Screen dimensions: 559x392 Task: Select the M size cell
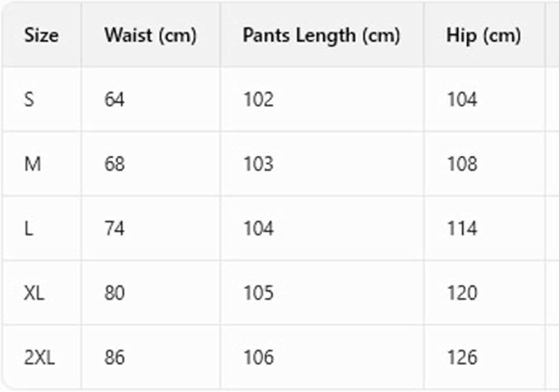(x=32, y=164)
